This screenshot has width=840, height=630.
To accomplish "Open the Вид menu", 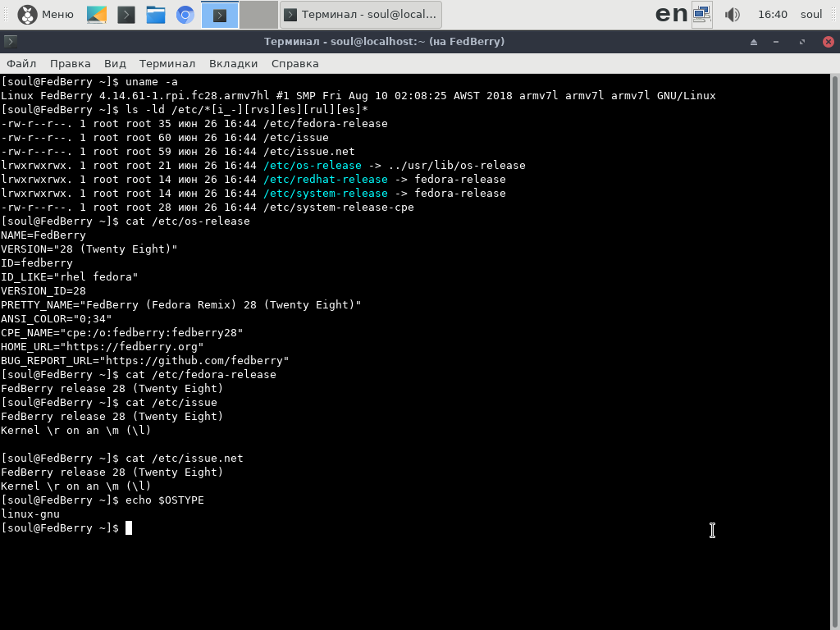I will 115,64.
